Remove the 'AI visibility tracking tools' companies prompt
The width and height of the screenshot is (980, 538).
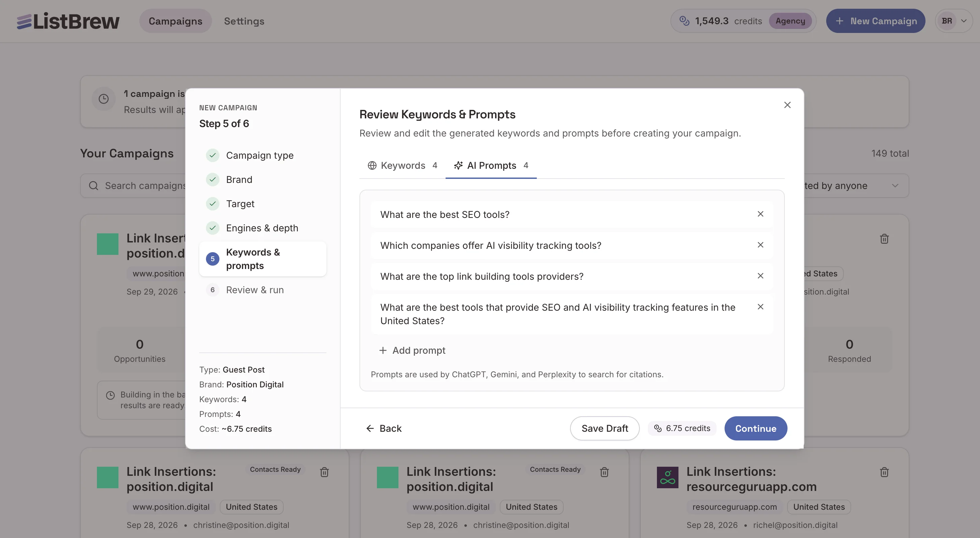pos(760,245)
